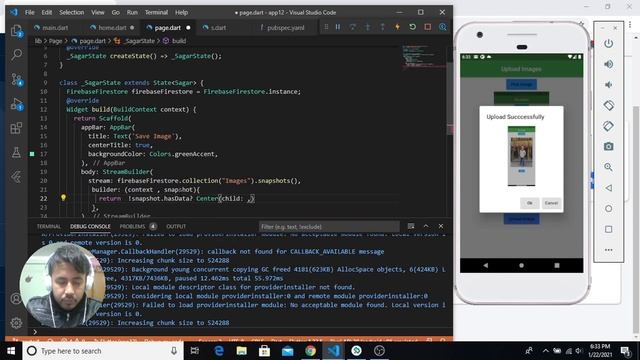Viewport: 640px width, 360px height.
Task: Click the build breadcrumb segment
Action: point(175,41)
